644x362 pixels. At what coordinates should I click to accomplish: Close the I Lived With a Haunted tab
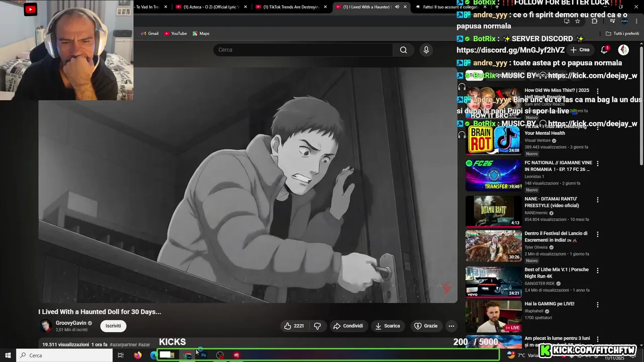point(405,7)
